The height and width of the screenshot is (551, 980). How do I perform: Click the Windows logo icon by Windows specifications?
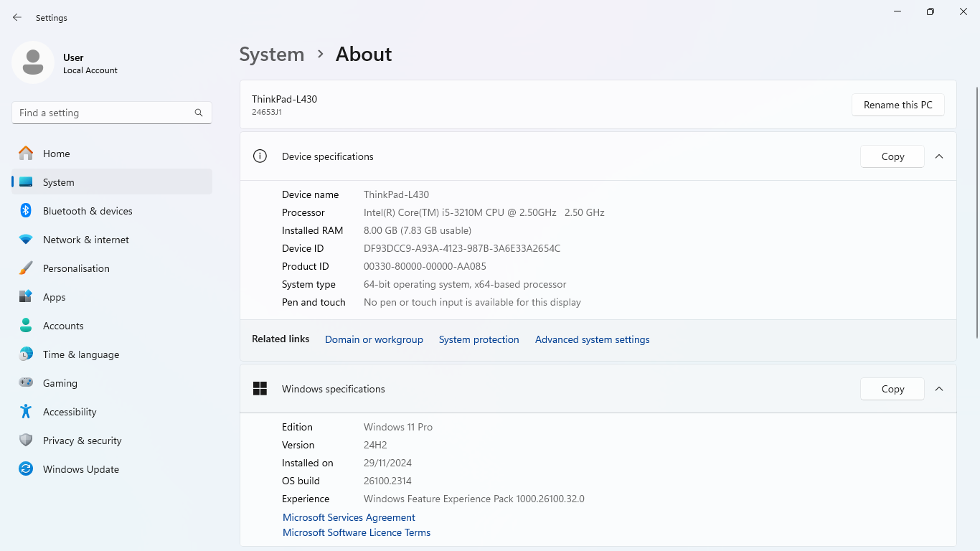pos(260,389)
